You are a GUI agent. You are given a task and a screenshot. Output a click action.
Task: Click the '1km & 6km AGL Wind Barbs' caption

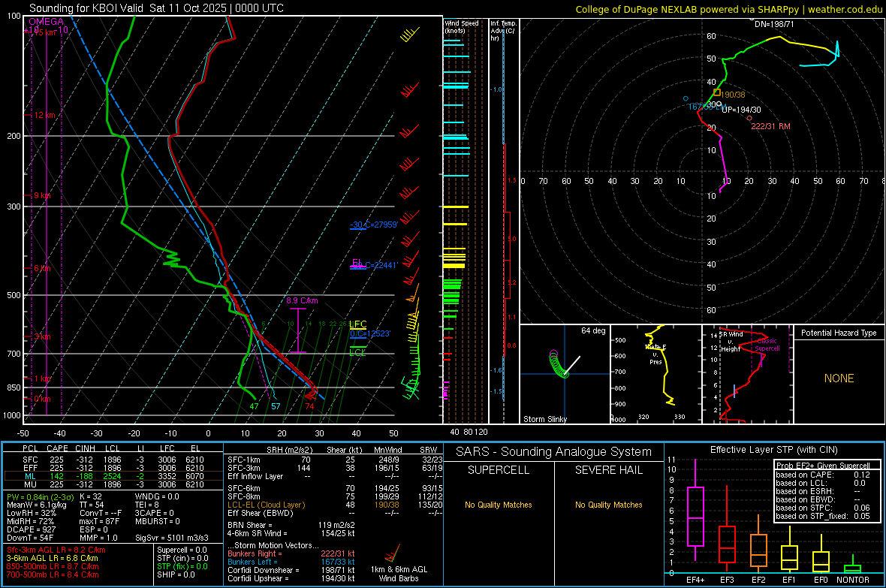(x=399, y=574)
